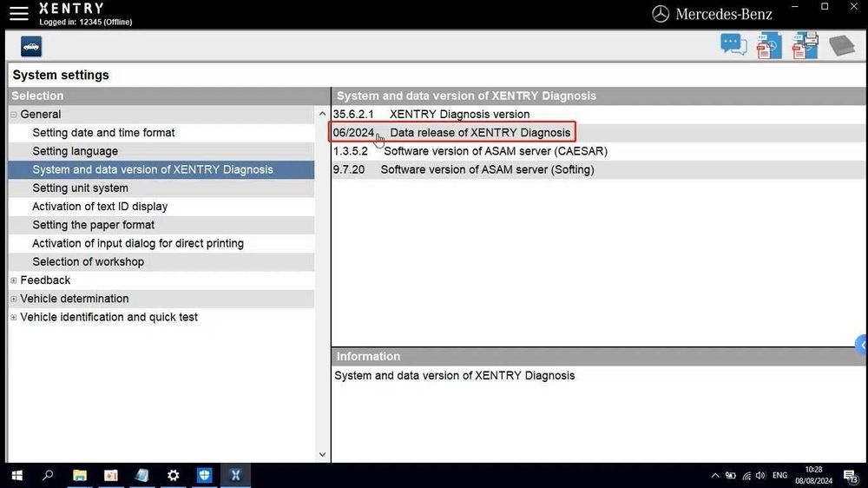Click the Feedback tree label

point(45,280)
